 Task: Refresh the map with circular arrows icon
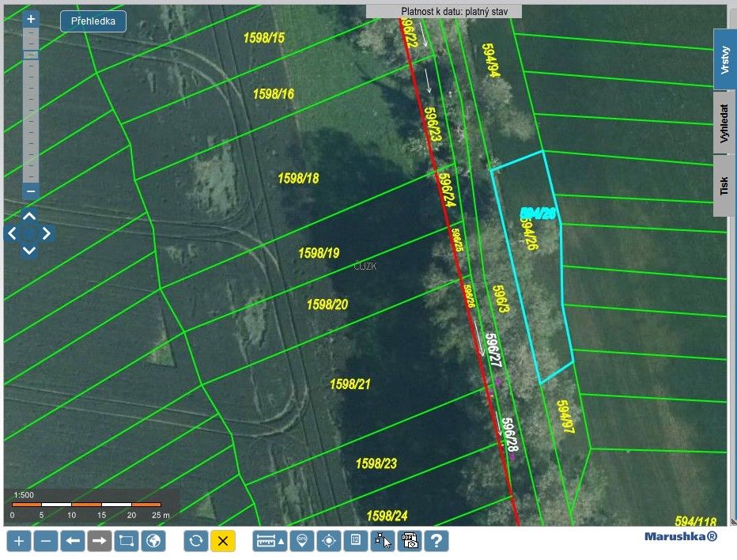click(x=196, y=541)
